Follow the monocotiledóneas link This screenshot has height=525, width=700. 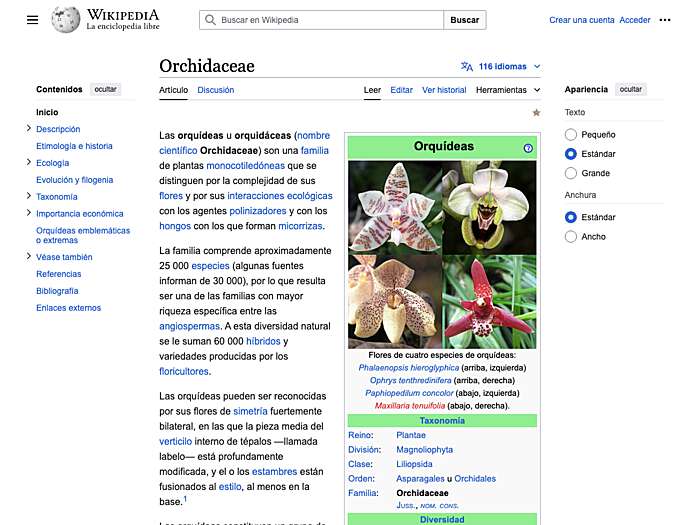click(x=246, y=166)
